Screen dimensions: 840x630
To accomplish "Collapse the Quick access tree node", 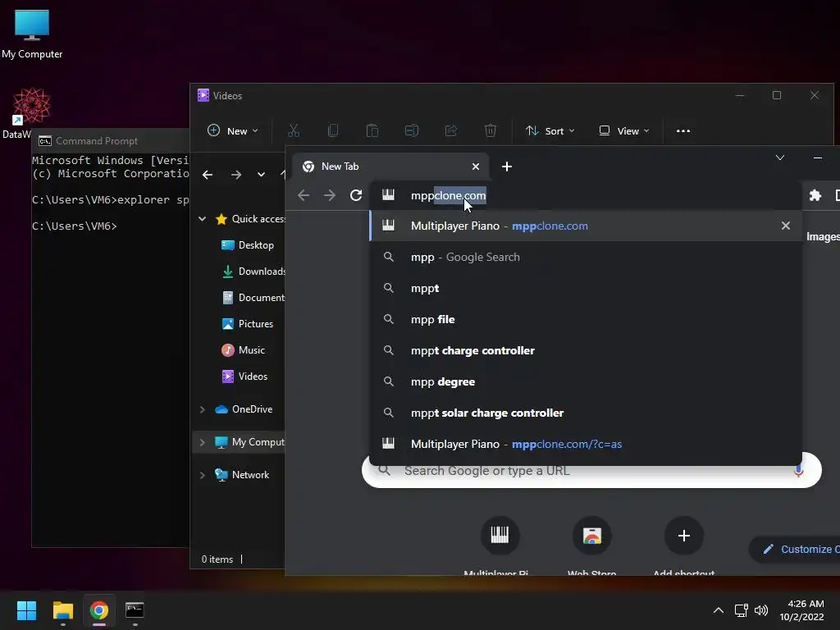I will click(202, 218).
